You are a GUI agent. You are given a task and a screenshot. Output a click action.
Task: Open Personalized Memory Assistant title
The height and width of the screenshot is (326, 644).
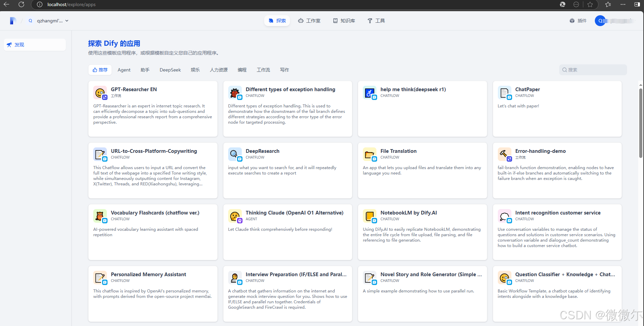click(148, 274)
